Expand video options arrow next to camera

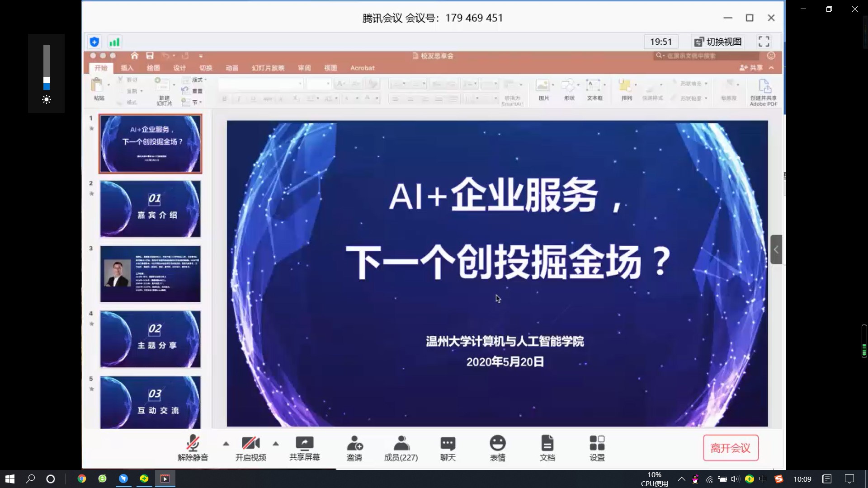point(276,444)
